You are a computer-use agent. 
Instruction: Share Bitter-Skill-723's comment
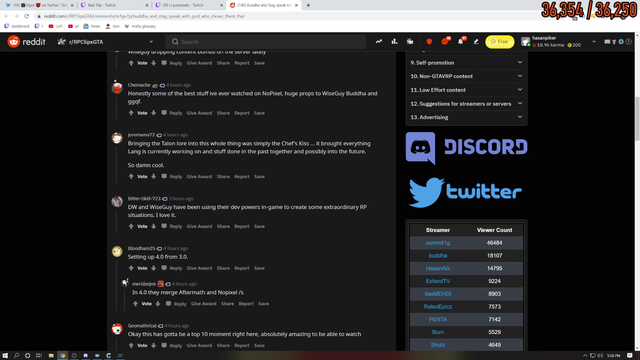tap(223, 227)
